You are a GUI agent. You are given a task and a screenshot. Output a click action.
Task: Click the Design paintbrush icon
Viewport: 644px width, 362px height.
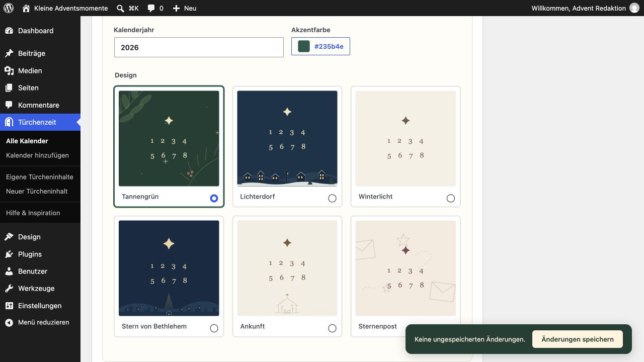coord(9,237)
